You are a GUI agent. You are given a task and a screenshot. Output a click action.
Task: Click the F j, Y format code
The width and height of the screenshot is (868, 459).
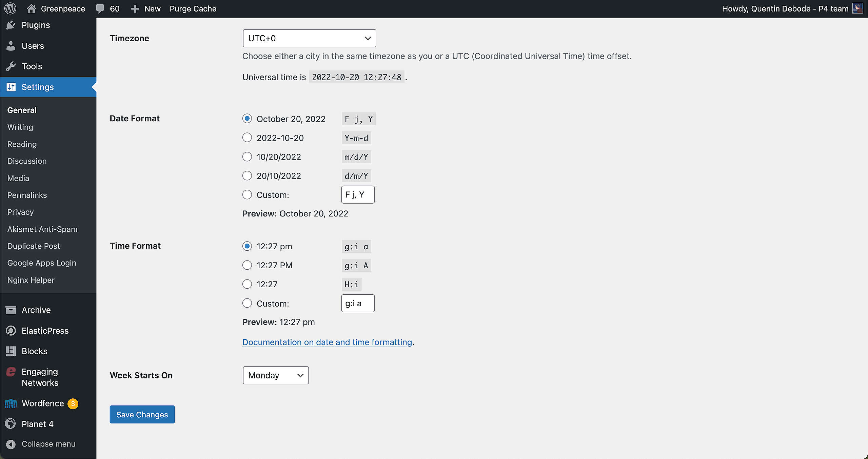359,119
